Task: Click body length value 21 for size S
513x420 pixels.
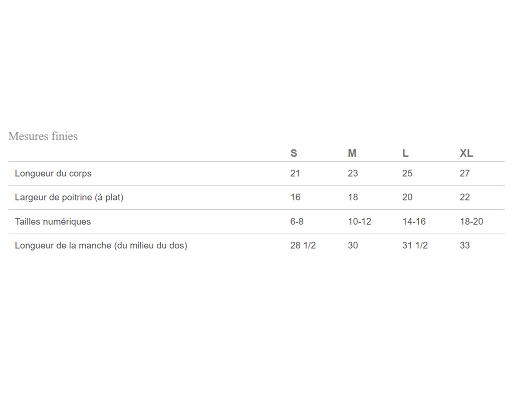Action: 295,173
